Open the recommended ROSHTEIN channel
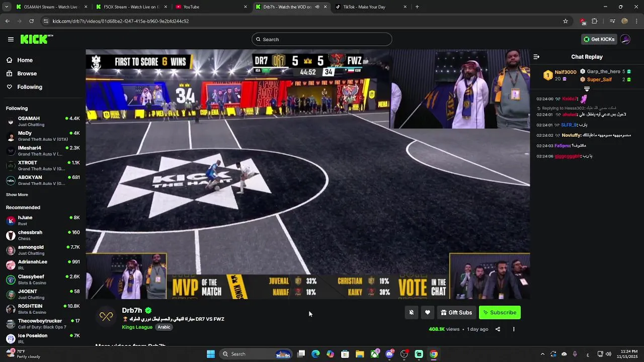 tap(43, 309)
